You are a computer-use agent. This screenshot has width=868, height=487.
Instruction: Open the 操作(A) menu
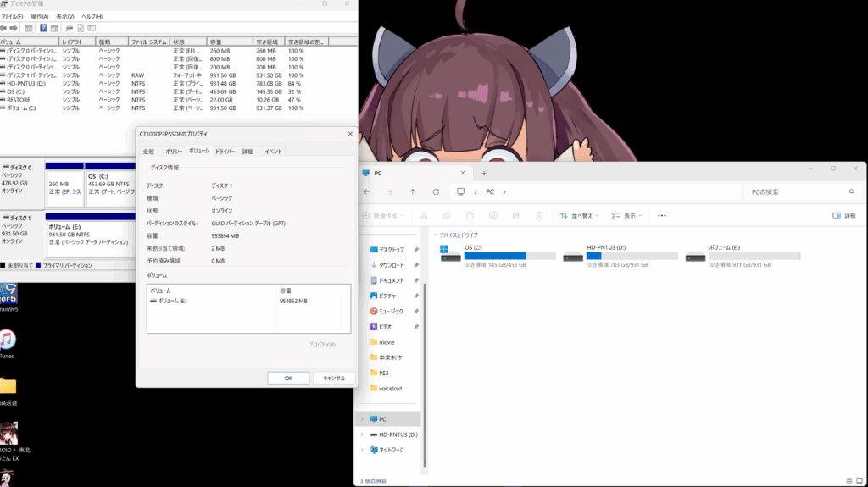tap(39, 17)
